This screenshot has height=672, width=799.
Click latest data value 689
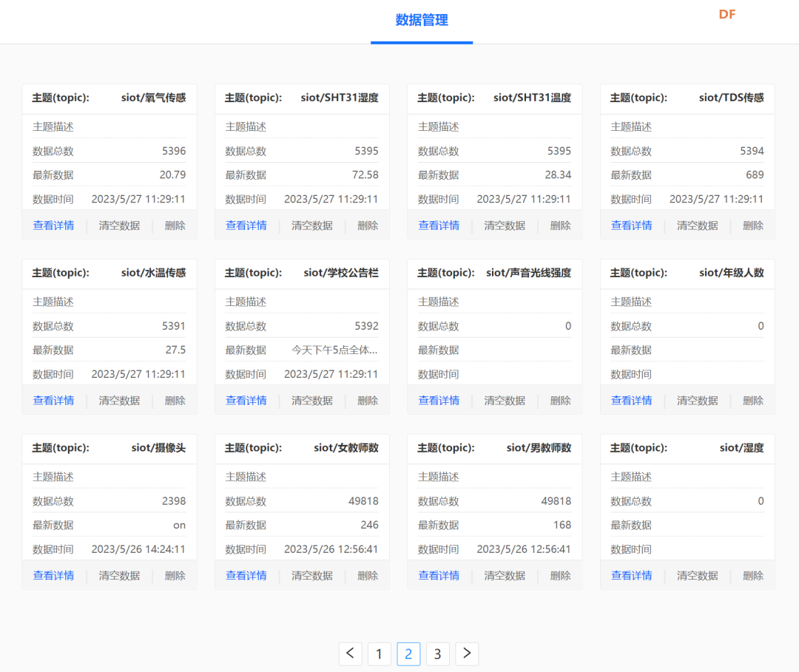click(755, 175)
